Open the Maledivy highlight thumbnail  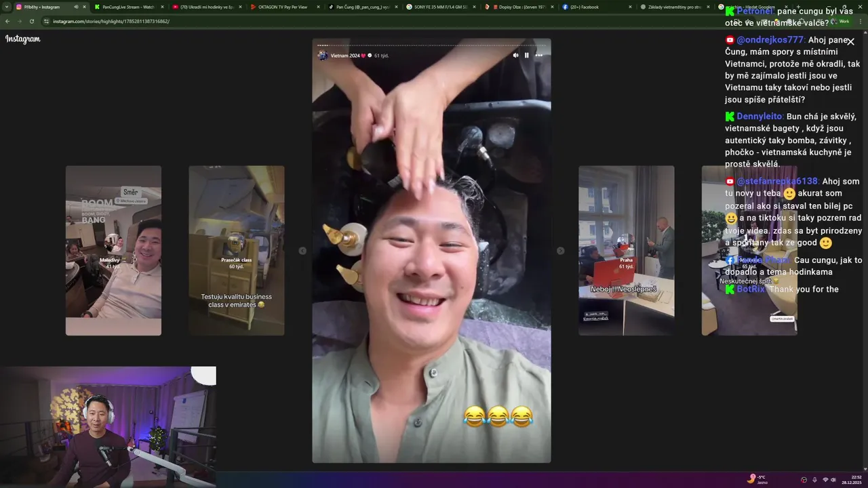(113, 250)
